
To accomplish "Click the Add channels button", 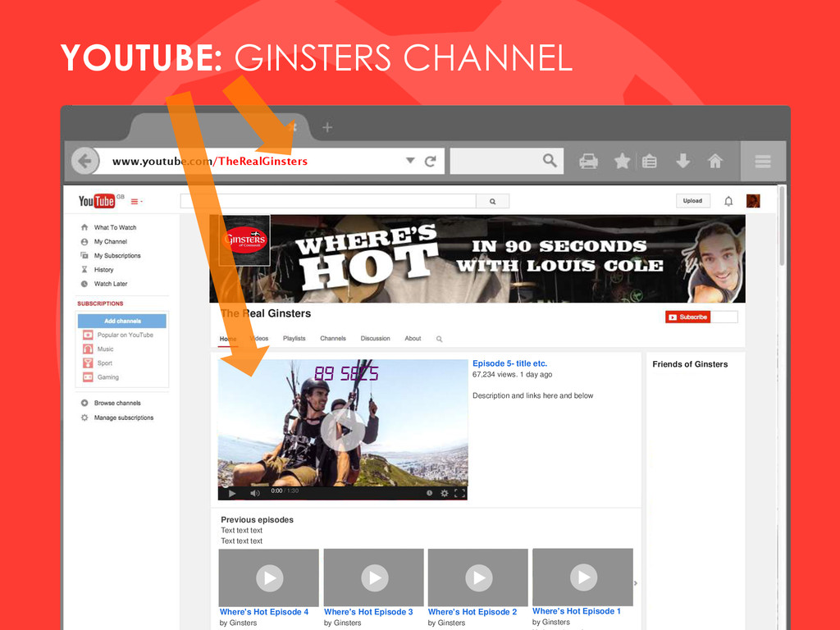I will 122,321.
